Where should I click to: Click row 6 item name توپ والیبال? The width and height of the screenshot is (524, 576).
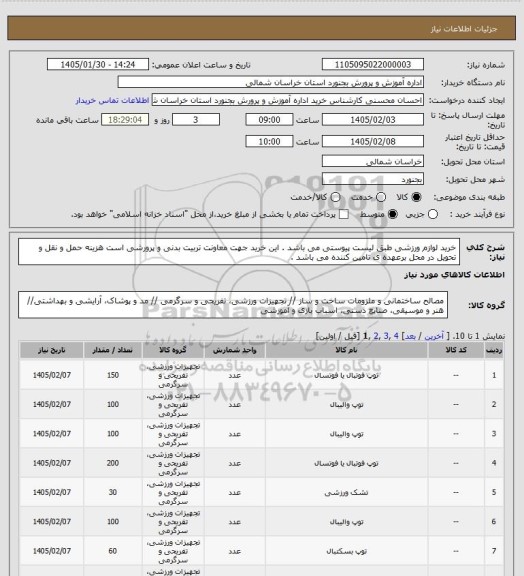pos(346,522)
